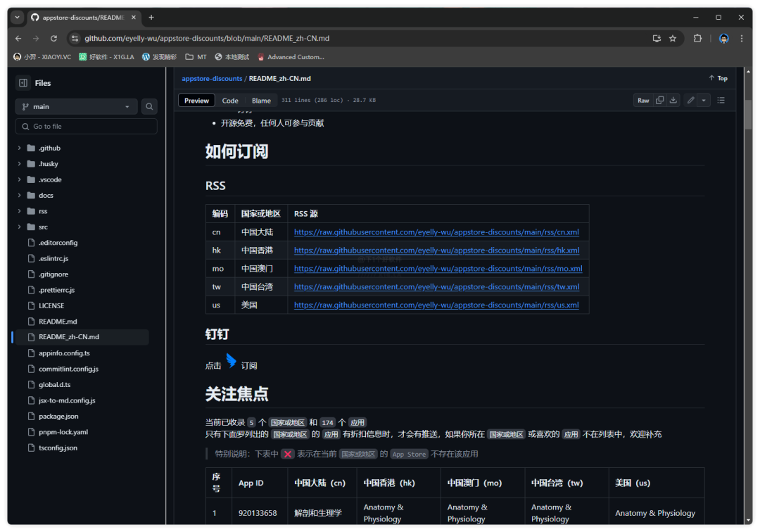760x532 pixels.
Task: Open the .prettierrc.js file
Action: tap(57, 290)
